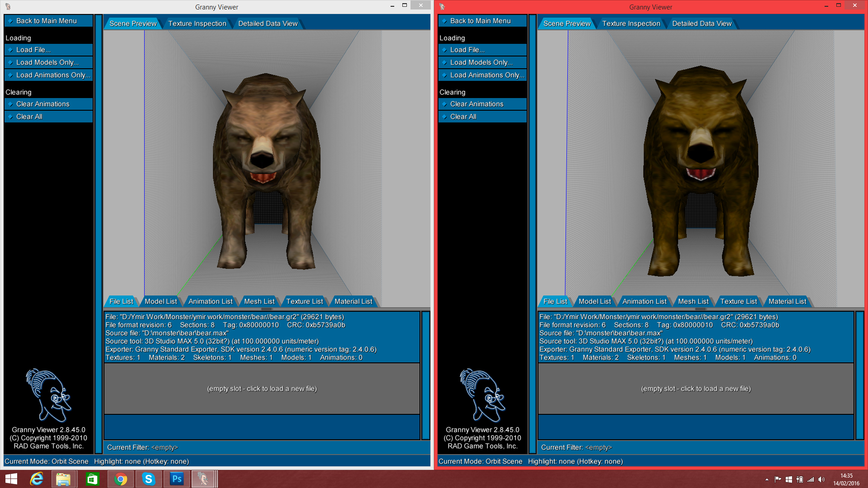
Task: Open Material List tab in left window
Action: (x=354, y=301)
